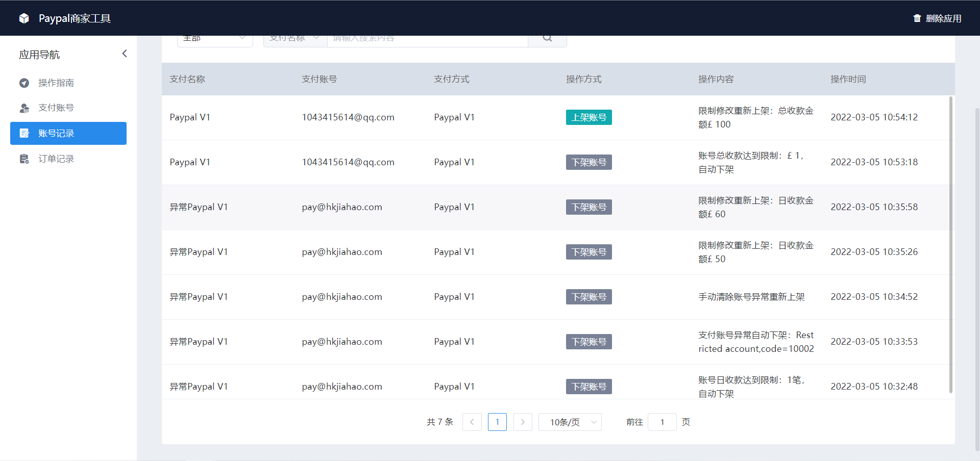Click 异常Paypal V1 name in 10:33:53 row
The width and height of the screenshot is (980, 461).
[x=199, y=342]
